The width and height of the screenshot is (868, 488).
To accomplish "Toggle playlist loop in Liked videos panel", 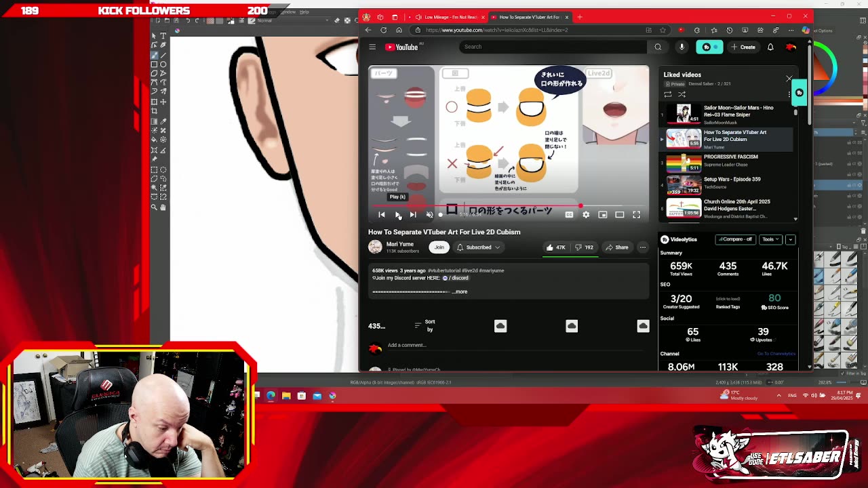I will pyautogui.click(x=668, y=95).
